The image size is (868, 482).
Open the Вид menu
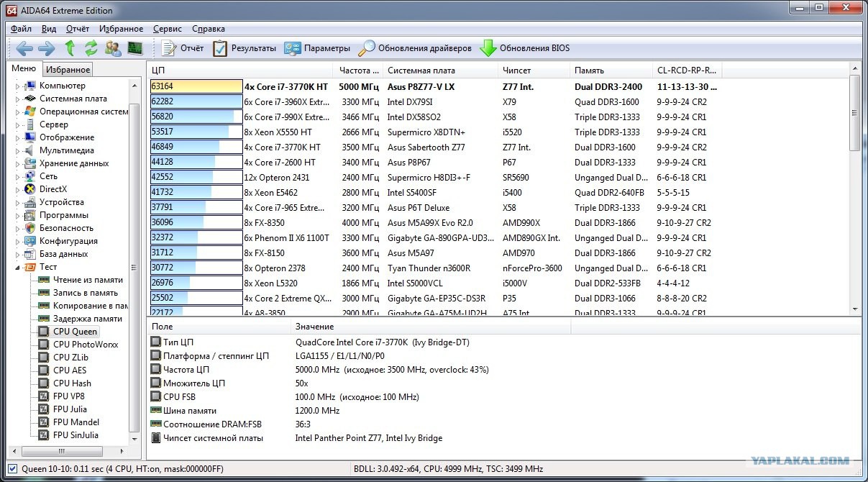click(49, 29)
